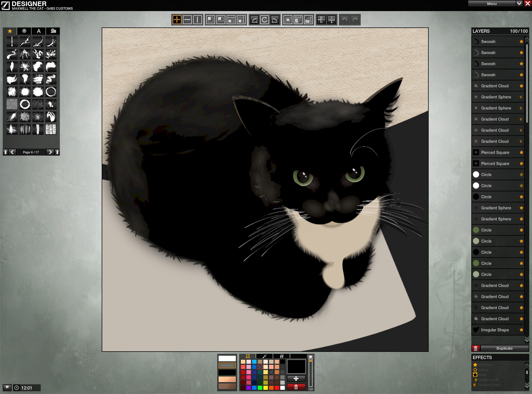Toggle the star on the first Swoosh layer
The width and height of the screenshot is (532, 394).
521,42
